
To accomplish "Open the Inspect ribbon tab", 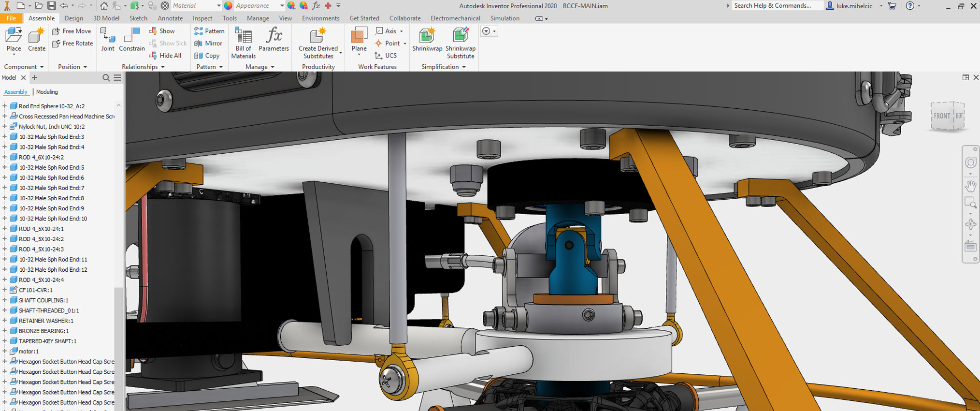I will coord(202,18).
